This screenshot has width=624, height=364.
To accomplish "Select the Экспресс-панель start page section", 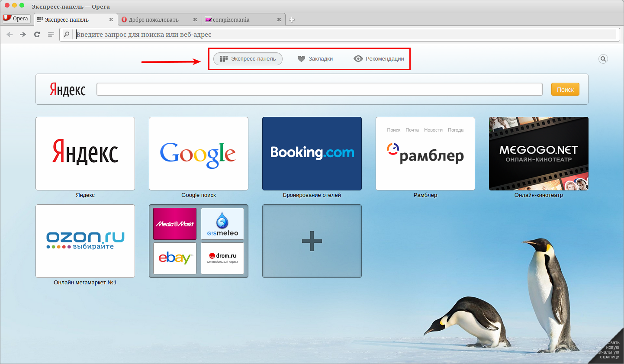I will (248, 59).
